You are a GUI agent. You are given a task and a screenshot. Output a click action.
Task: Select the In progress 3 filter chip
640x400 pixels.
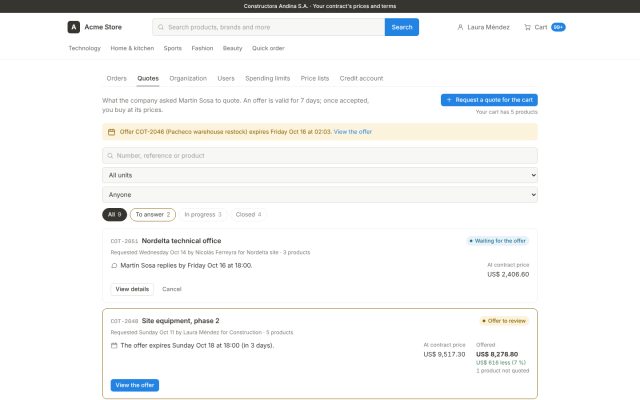pos(202,214)
